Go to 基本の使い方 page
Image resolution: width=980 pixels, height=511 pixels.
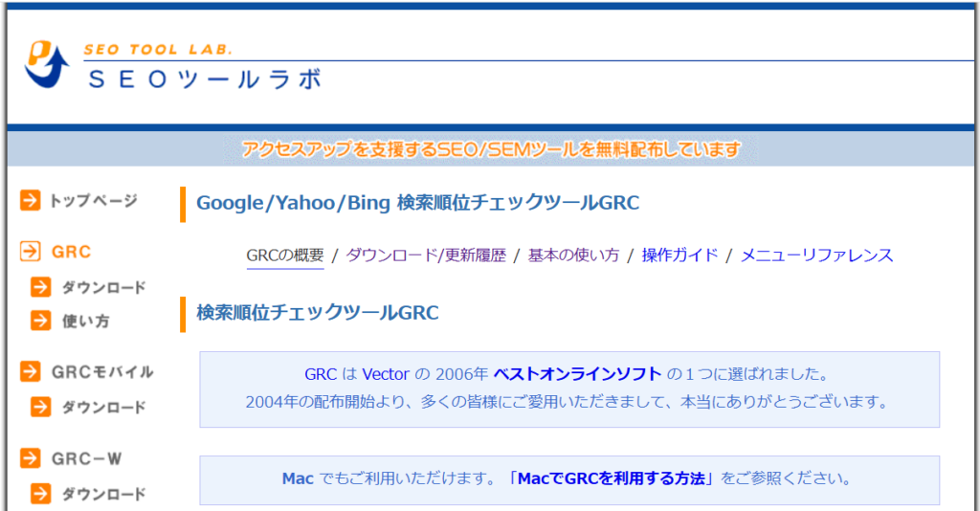[573, 255]
